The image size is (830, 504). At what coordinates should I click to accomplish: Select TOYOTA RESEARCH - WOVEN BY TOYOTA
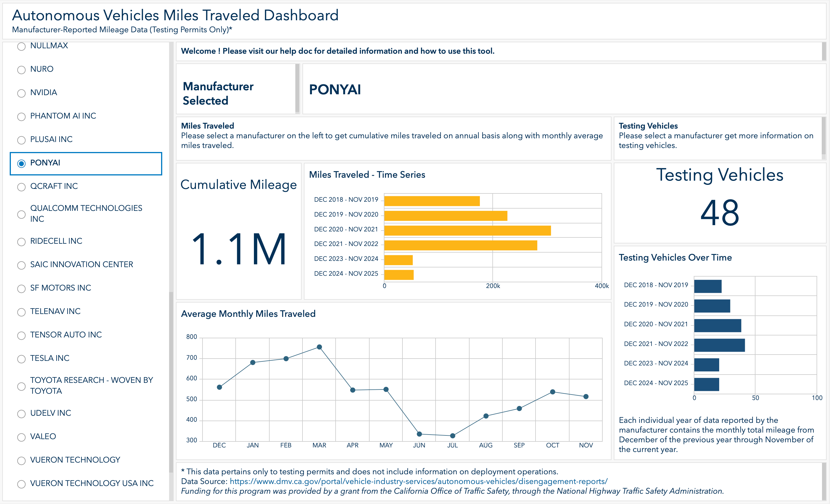(21, 386)
